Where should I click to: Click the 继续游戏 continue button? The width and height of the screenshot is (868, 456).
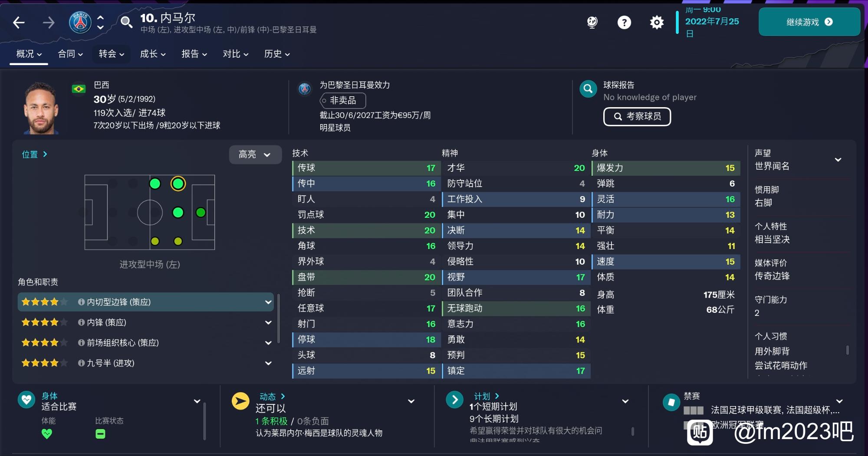coord(809,22)
